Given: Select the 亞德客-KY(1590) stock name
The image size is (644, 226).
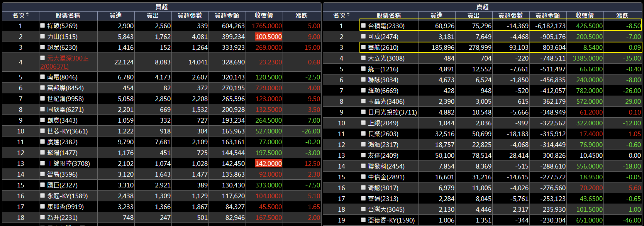Looking at the screenshot, I should pyautogui.click(x=391, y=220).
